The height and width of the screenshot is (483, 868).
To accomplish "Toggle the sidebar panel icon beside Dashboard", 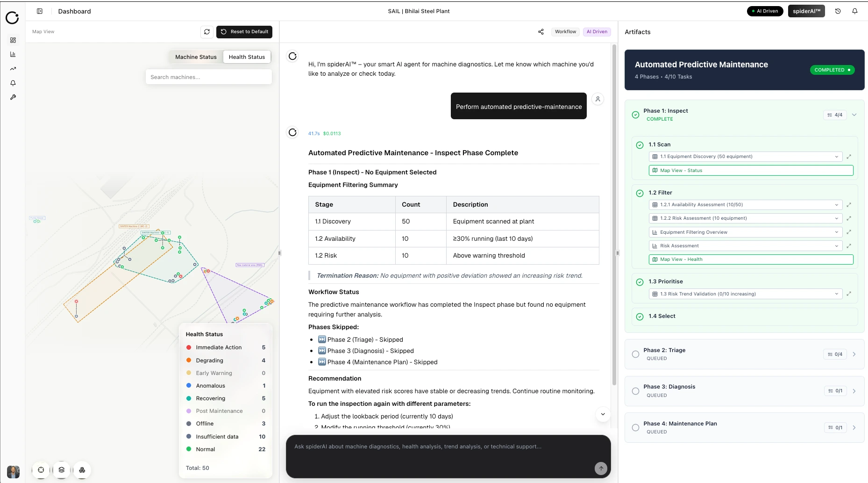I will tap(40, 11).
